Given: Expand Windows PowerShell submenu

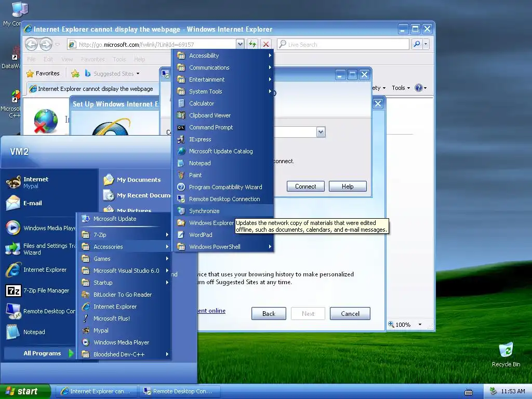Looking at the screenshot, I should click(x=223, y=247).
